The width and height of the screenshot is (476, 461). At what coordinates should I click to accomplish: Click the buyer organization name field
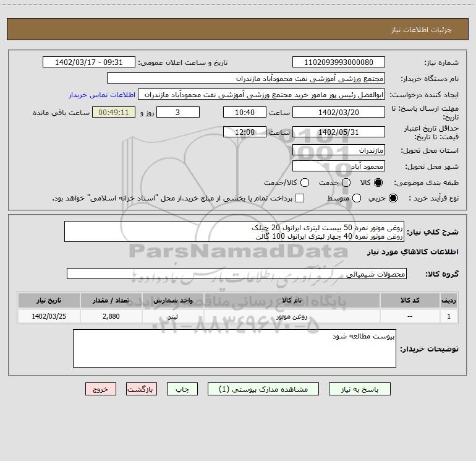coord(246,78)
